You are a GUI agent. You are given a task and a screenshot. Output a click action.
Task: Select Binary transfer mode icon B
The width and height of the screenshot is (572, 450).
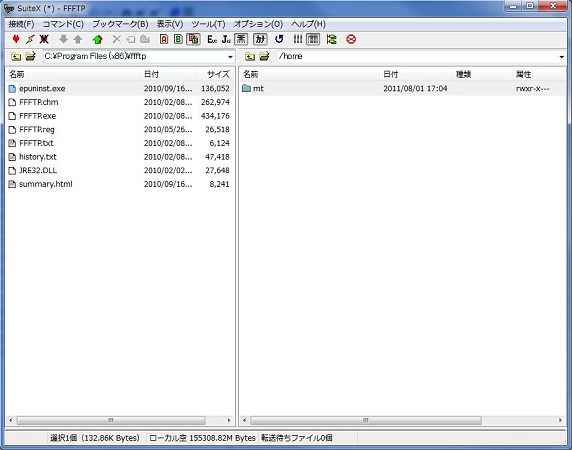pyautogui.click(x=178, y=39)
